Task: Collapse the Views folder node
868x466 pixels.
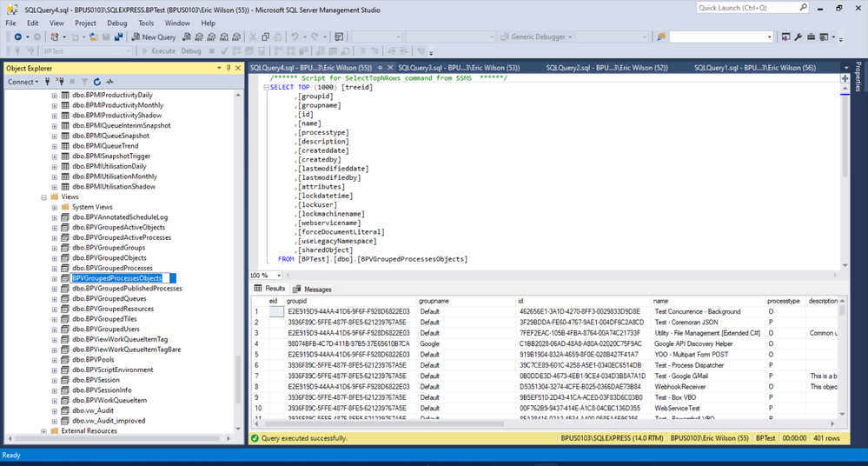Action: tap(43, 197)
